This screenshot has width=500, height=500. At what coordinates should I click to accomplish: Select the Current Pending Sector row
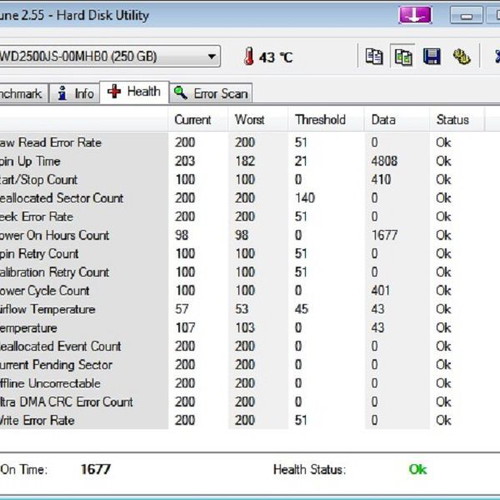[x=242, y=365]
